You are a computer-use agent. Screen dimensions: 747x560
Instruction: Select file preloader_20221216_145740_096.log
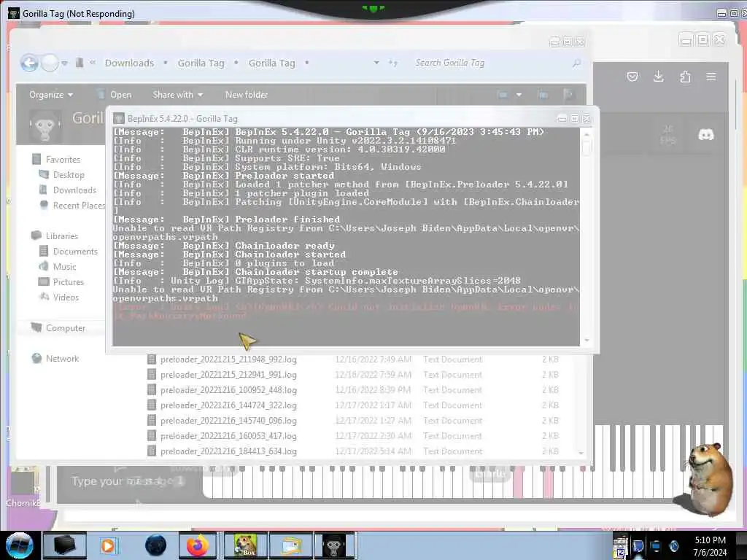pos(222,421)
